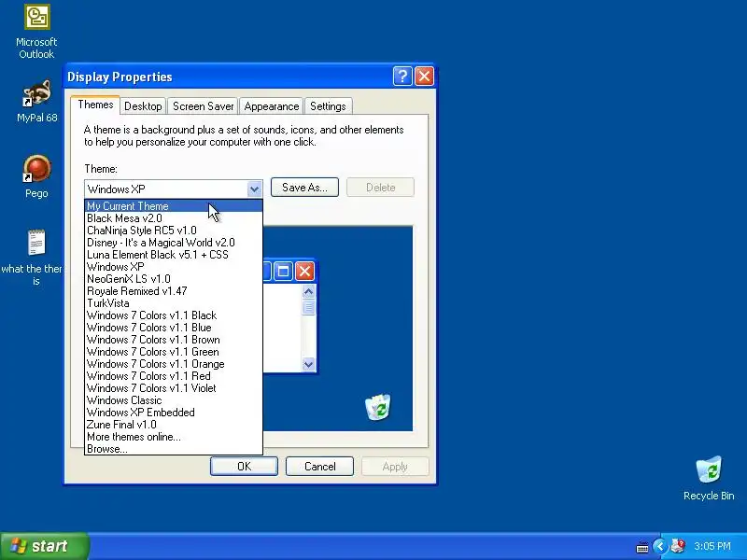Select the Recycle Bin on the desktop

709,478
